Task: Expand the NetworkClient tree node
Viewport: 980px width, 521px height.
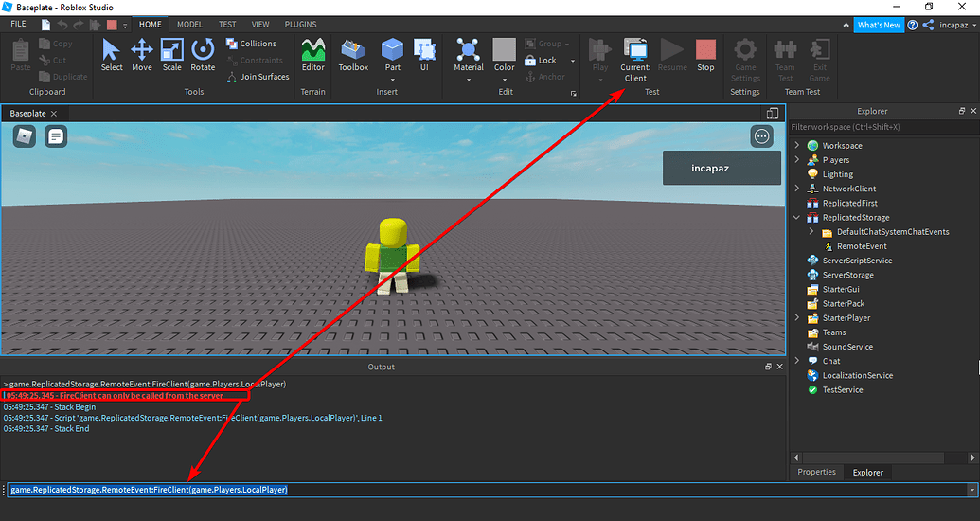Action: point(797,189)
